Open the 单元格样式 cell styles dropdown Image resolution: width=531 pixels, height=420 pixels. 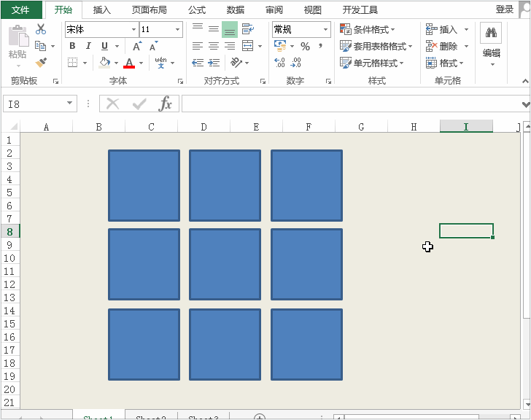(x=372, y=63)
